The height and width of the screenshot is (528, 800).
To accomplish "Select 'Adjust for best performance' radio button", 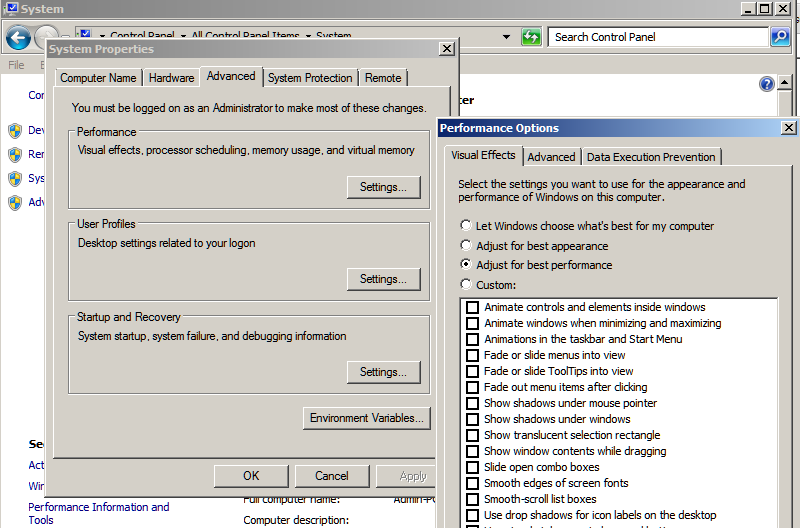I will point(465,264).
